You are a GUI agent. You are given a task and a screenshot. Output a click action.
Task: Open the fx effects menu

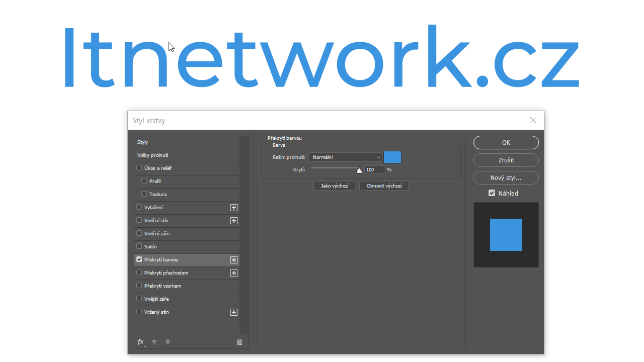(141, 342)
